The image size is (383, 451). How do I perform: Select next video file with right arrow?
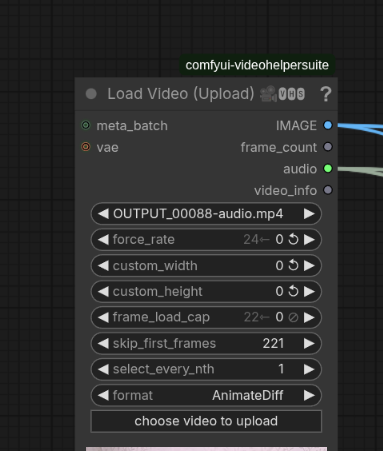[309, 214]
